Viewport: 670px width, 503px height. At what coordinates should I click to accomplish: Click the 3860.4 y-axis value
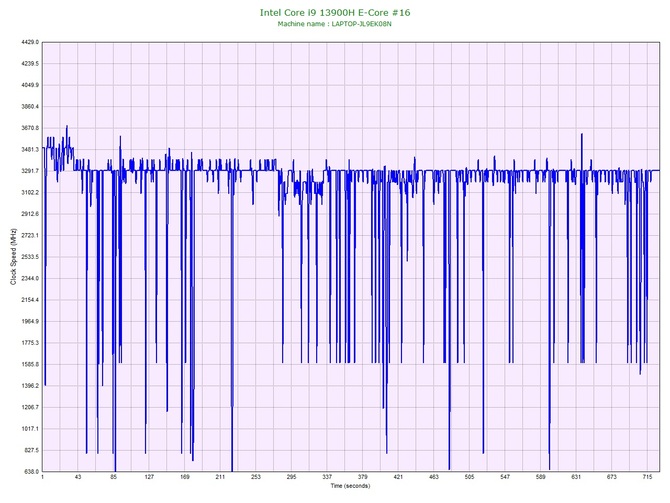(x=30, y=106)
